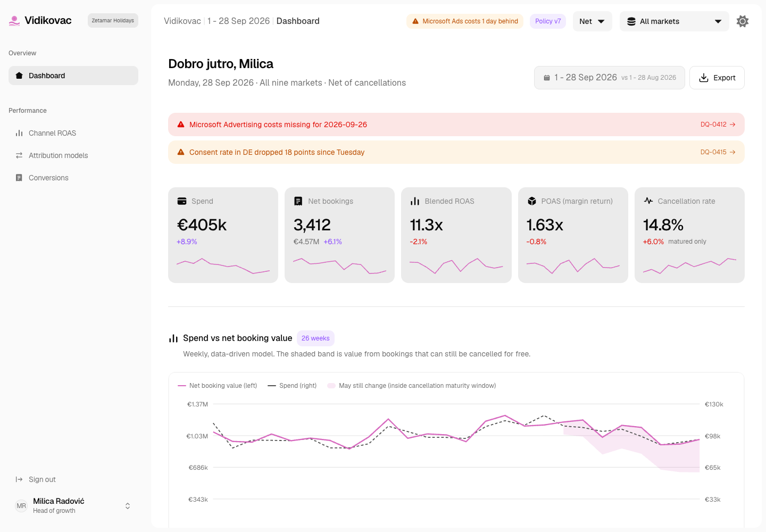Image resolution: width=766 pixels, height=532 pixels.
Task: Click the 26 weeks badge
Action: pos(315,338)
